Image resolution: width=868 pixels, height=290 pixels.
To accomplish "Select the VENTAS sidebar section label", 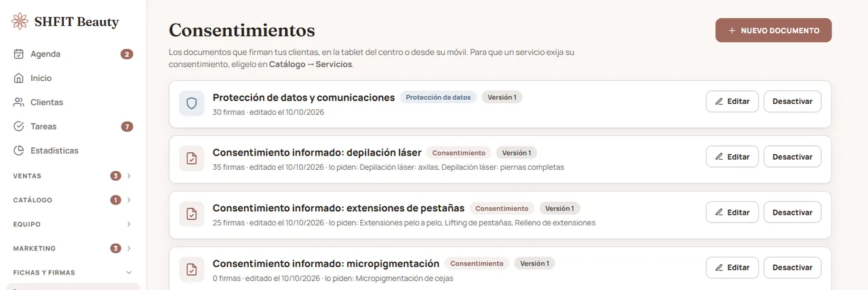I will [27, 176].
